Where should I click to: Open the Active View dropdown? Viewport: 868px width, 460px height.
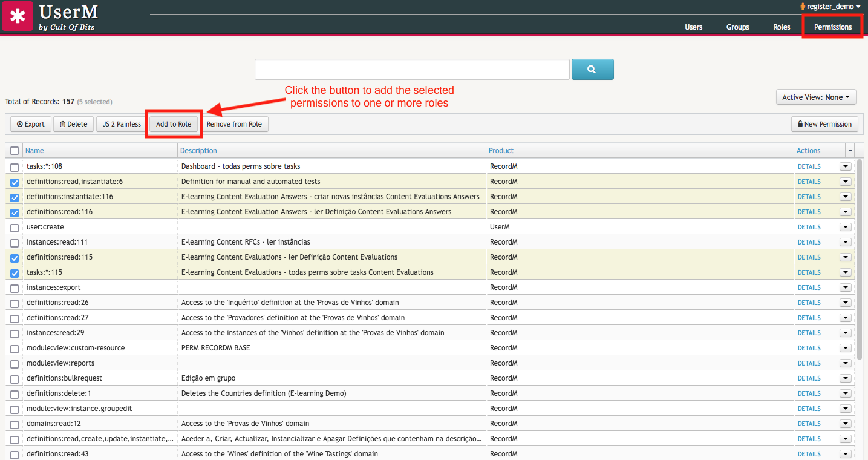point(816,97)
